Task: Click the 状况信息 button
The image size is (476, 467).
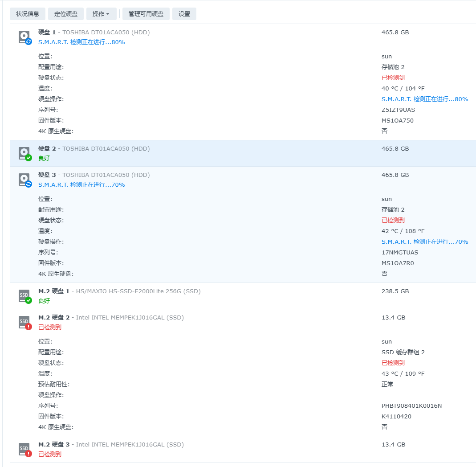Action: (28, 14)
